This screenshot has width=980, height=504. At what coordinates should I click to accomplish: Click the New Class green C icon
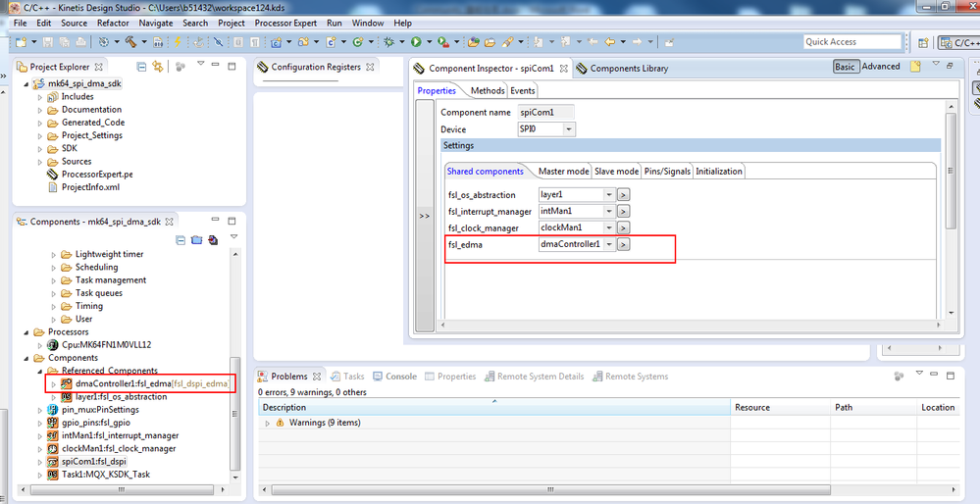357,42
